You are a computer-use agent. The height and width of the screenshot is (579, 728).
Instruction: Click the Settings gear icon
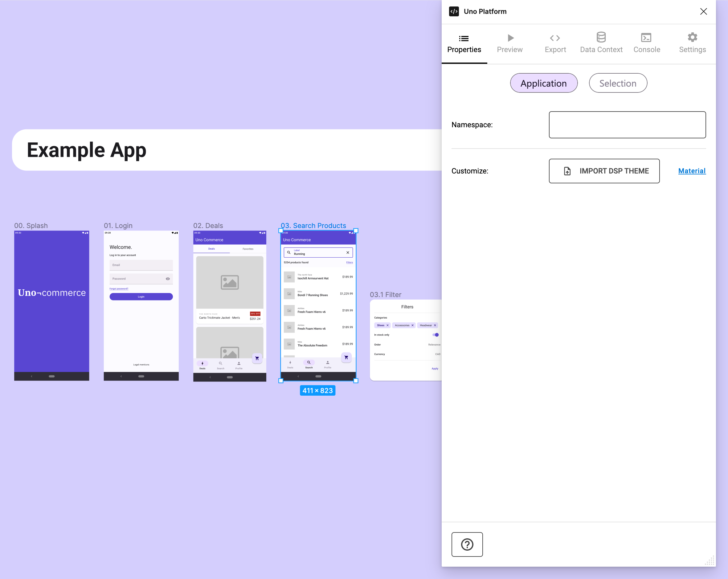(691, 42)
